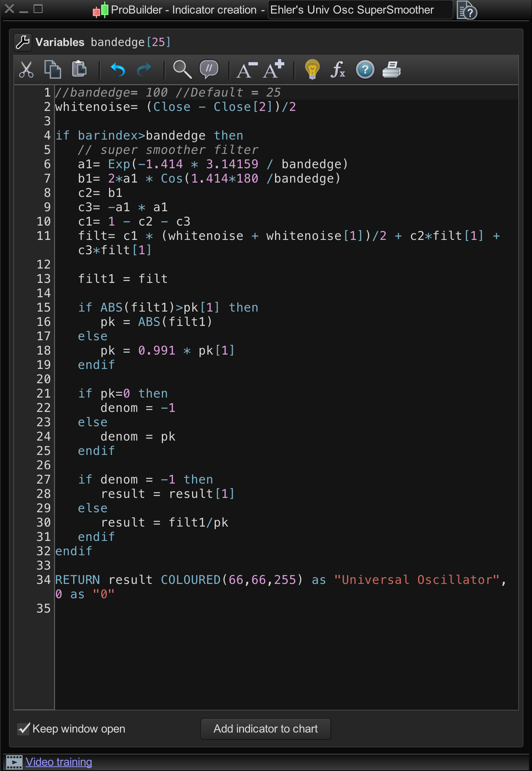This screenshot has width=532, height=771.
Task: Print the indicator code
Action: tap(392, 70)
